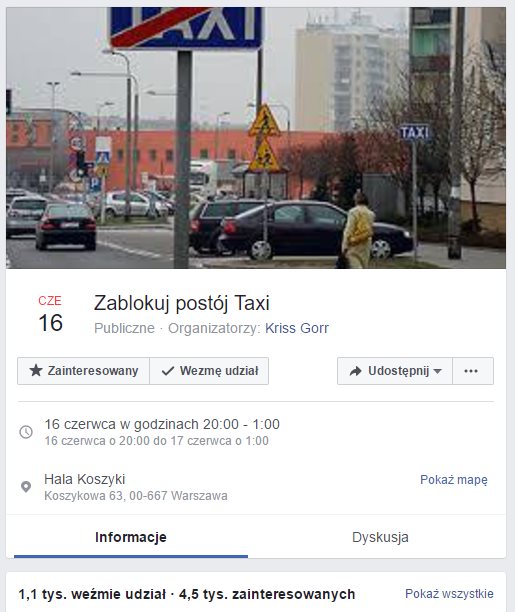Open the three-dots more options menu

[473, 371]
